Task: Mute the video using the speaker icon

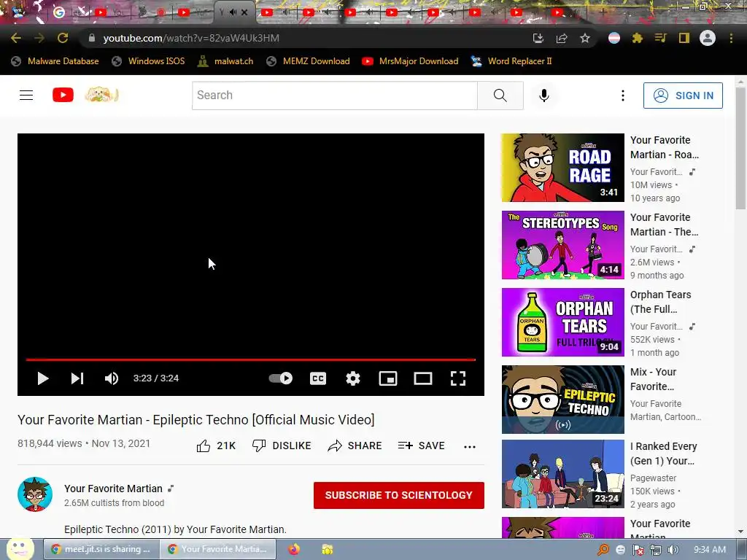Action: click(112, 378)
